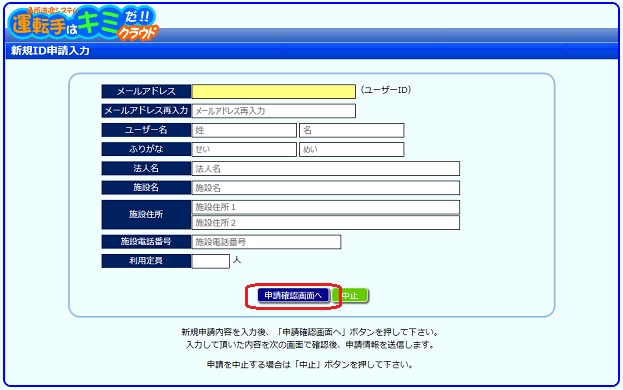Click the メールアドレス label cell
Viewport: 623px width, 390px height.
146,91
